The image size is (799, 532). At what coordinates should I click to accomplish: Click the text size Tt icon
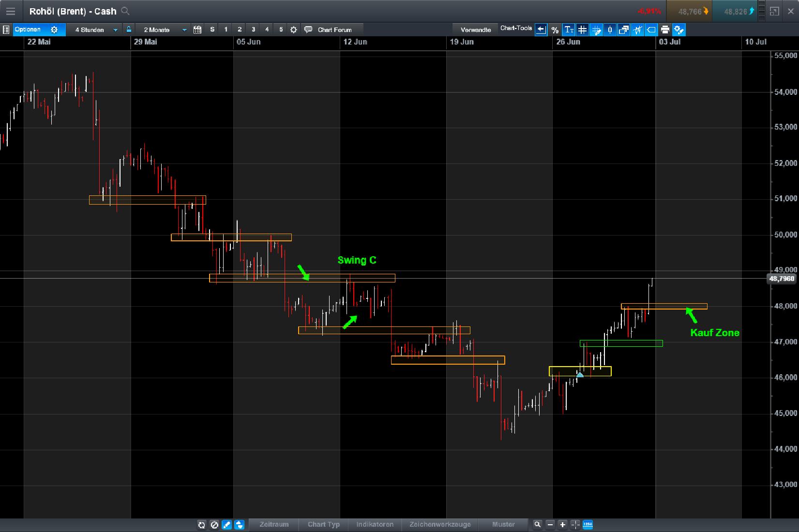(569, 30)
